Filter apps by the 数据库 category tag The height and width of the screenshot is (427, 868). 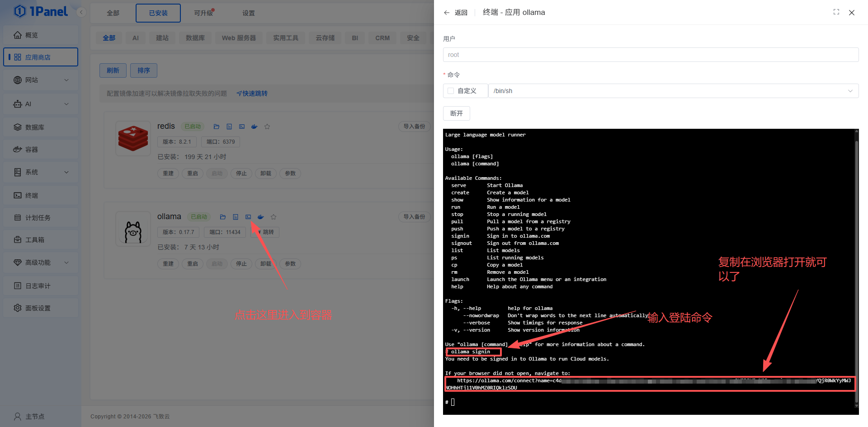pyautogui.click(x=195, y=38)
